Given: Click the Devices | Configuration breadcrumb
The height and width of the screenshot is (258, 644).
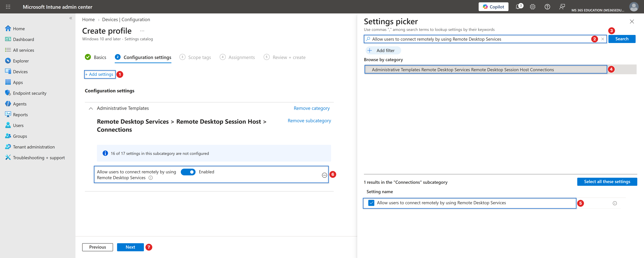Looking at the screenshot, I should point(126,19).
